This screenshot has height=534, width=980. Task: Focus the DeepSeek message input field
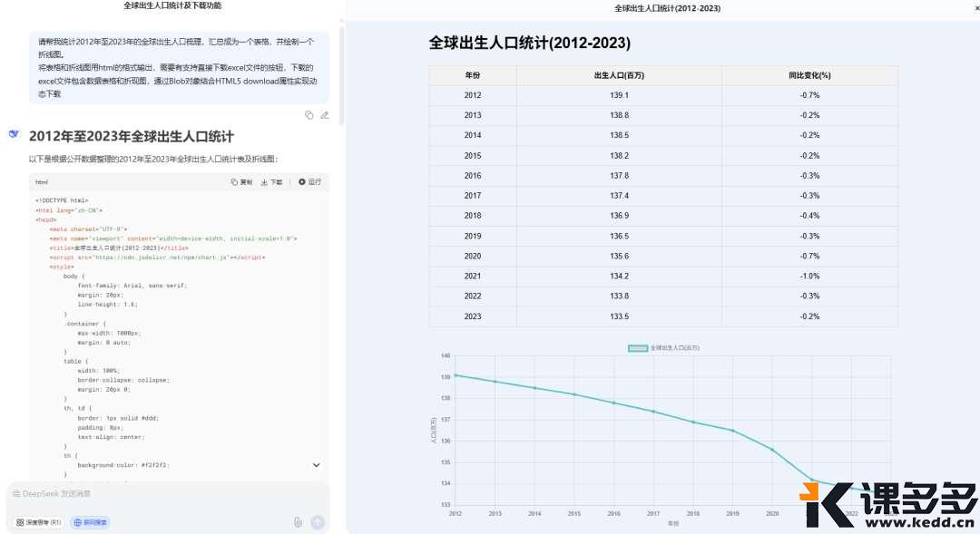pyautogui.click(x=168, y=493)
